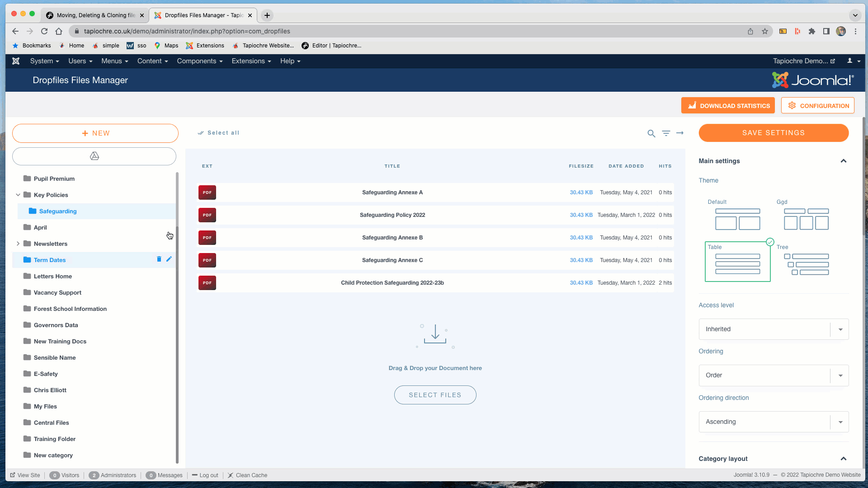Collapse the Main settings section

click(x=843, y=161)
